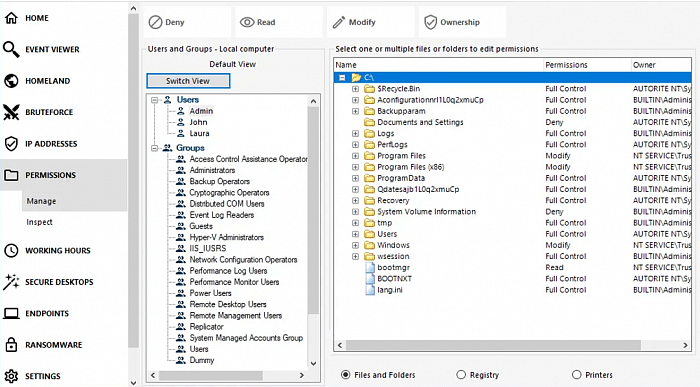Click the Admin user icon
The height and width of the screenshot is (387, 700).
point(181,111)
